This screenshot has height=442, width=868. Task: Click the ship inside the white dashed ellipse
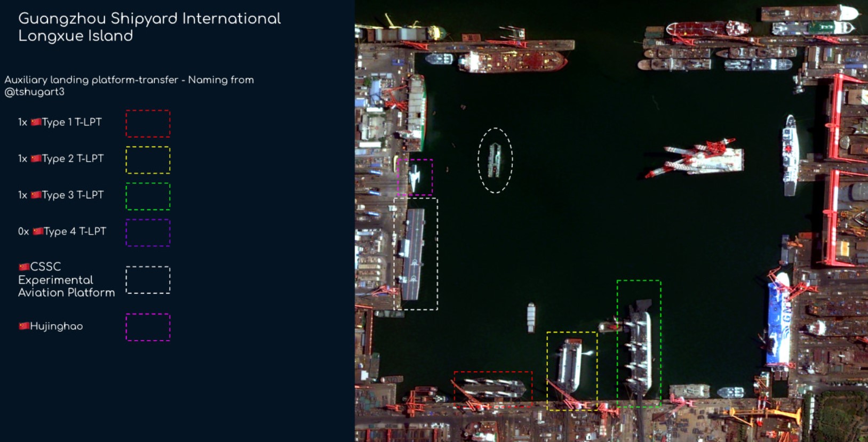[495, 160]
